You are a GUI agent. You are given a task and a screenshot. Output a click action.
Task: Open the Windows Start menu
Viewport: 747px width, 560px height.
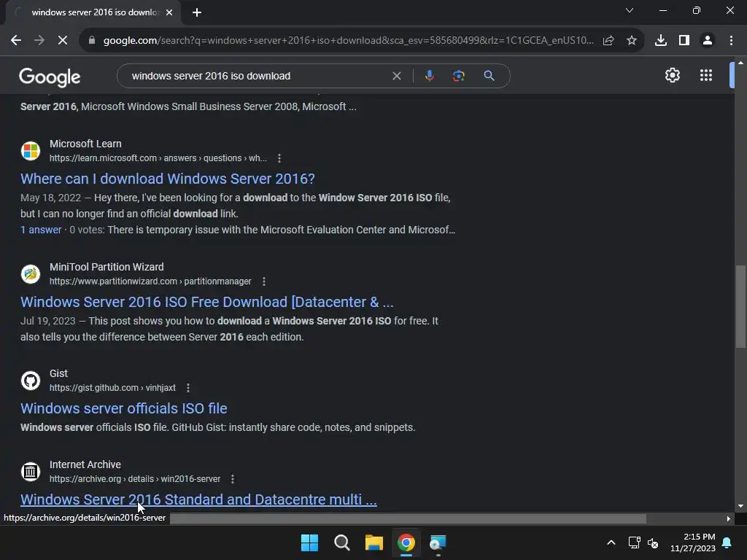coord(309,542)
